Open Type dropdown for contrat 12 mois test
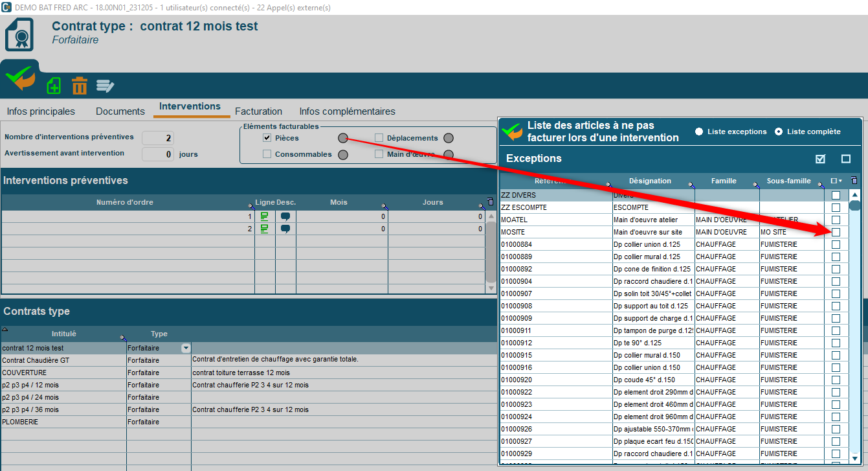 pyautogui.click(x=186, y=348)
